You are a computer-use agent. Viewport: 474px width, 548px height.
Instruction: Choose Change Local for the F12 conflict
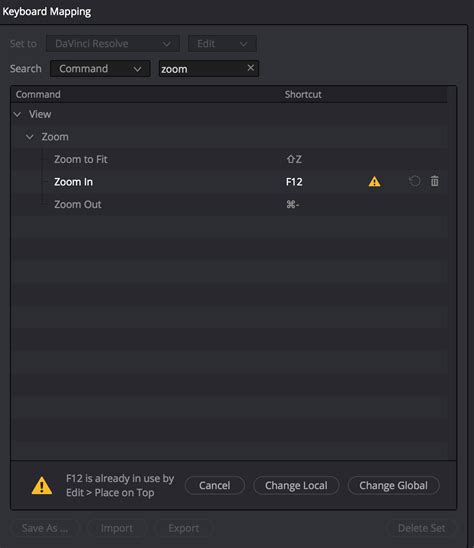(296, 485)
